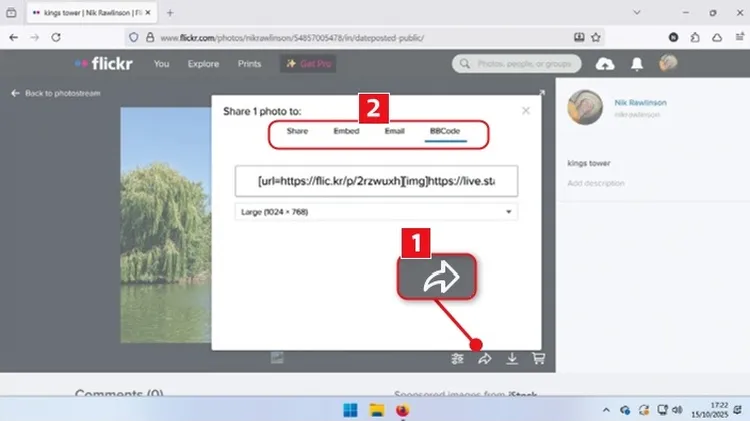
Task: Click the photo edit sliders icon
Action: pos(458,358)
